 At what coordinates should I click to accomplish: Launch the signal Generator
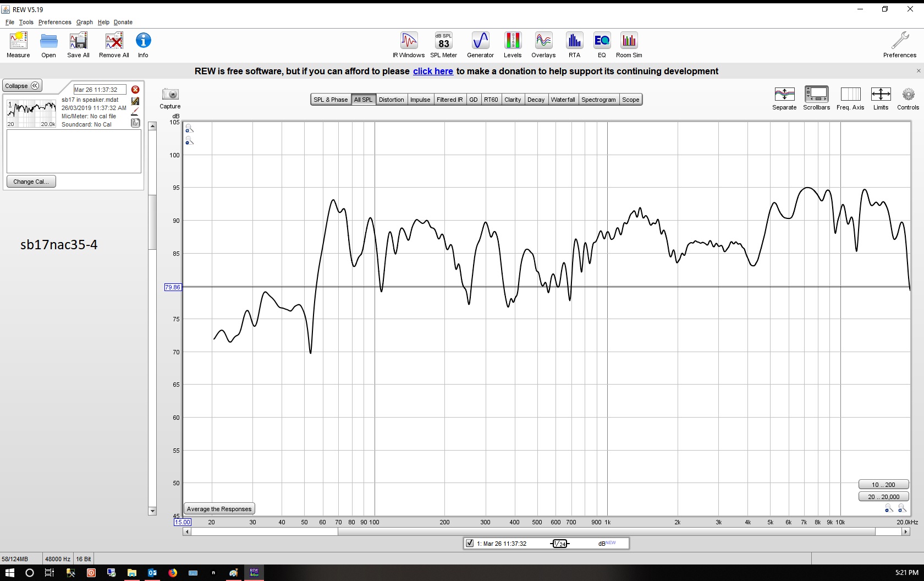(x=480, y=45)
